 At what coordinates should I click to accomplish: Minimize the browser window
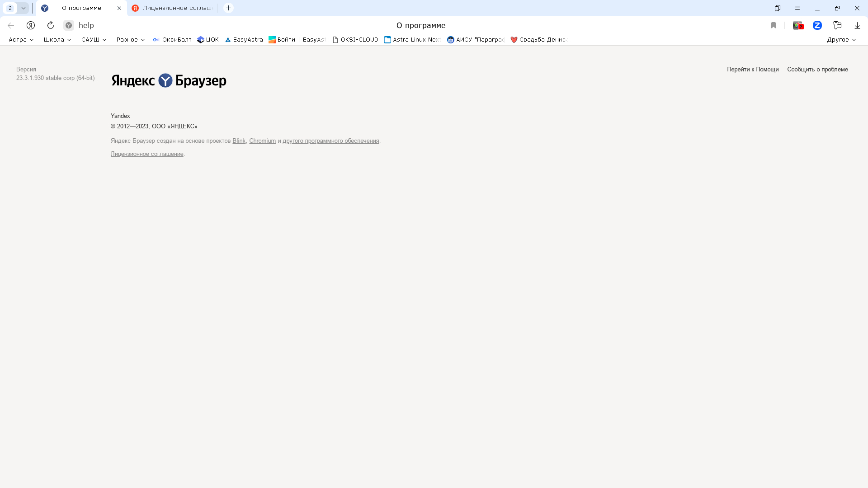[817, 8]
